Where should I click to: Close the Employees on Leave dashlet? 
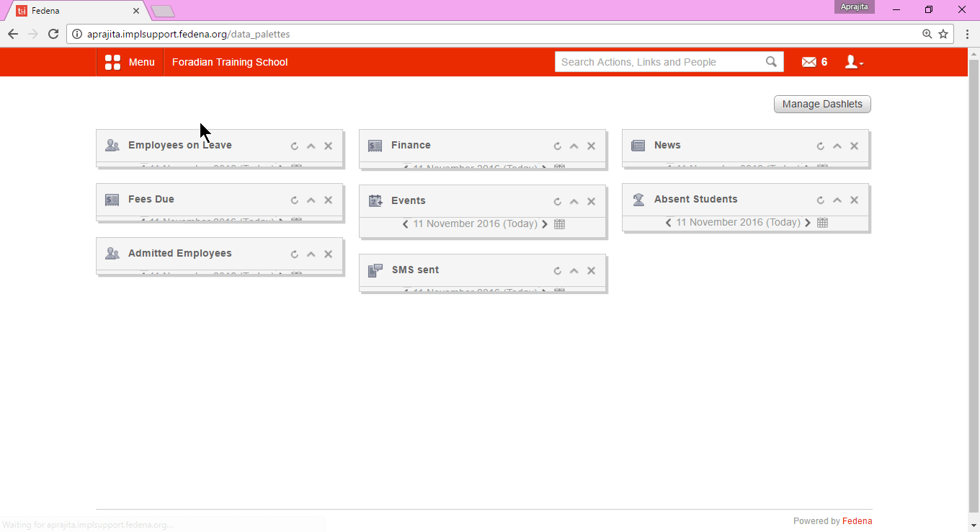pos(329,146)
